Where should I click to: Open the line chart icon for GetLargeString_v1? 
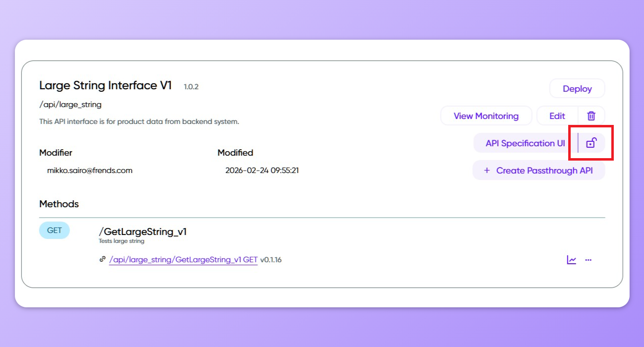[x=572, y=260]
